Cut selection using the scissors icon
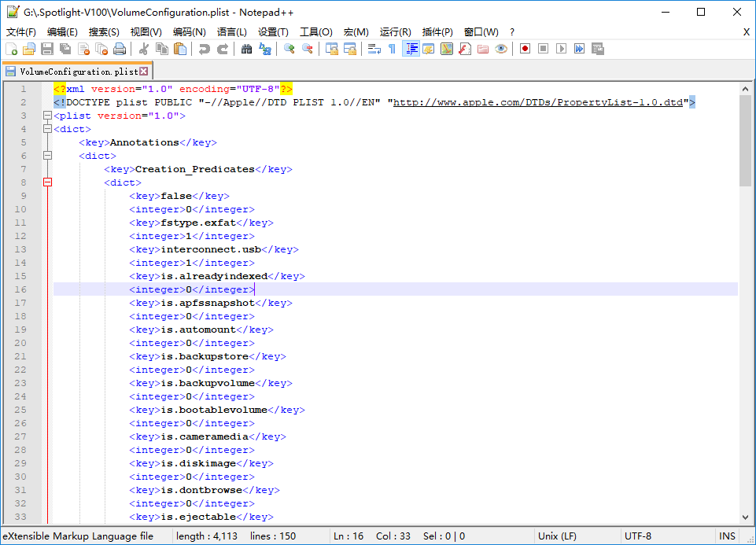Image resolution: width=756 pixels, height=545 pixels. click(144, 49)
